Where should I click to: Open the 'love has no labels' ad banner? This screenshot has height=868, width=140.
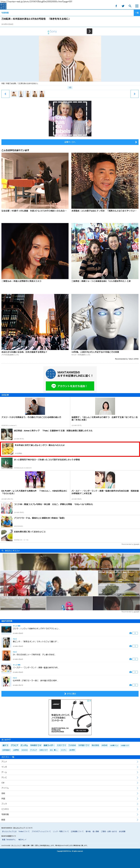pyautogui.click(x=70, y=119)
